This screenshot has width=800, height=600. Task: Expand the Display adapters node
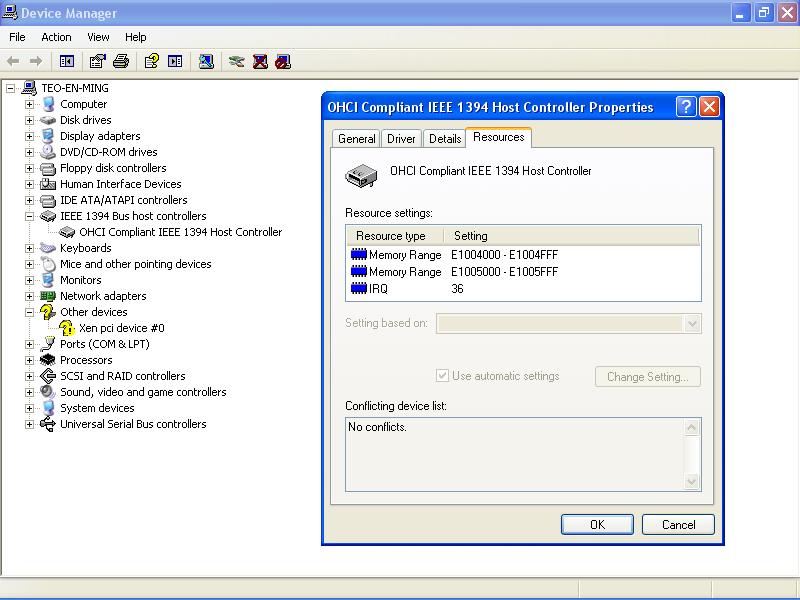[x=30, y=136]
